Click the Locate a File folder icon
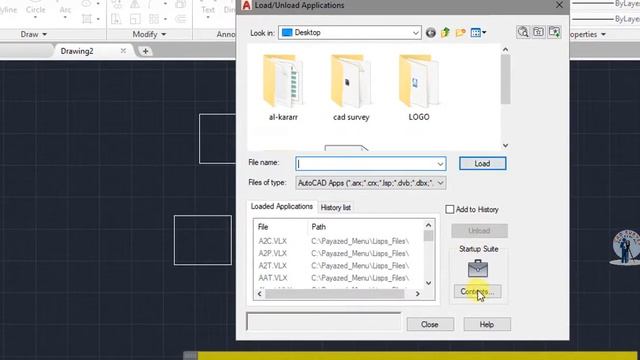 click(x=538, y=32)
